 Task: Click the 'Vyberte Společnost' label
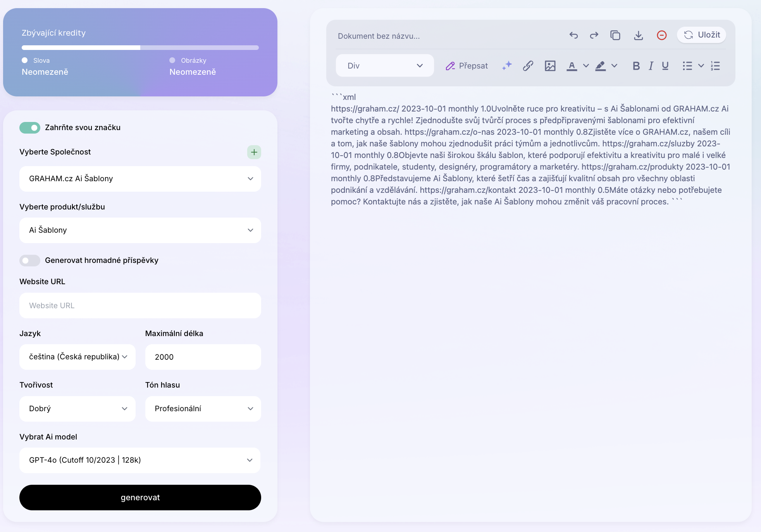click(x=55, y=152)
